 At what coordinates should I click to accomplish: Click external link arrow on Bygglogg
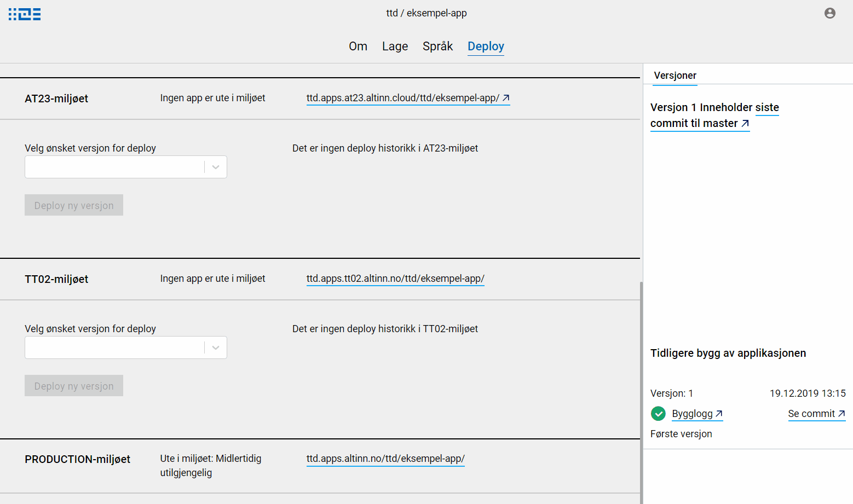719,413
